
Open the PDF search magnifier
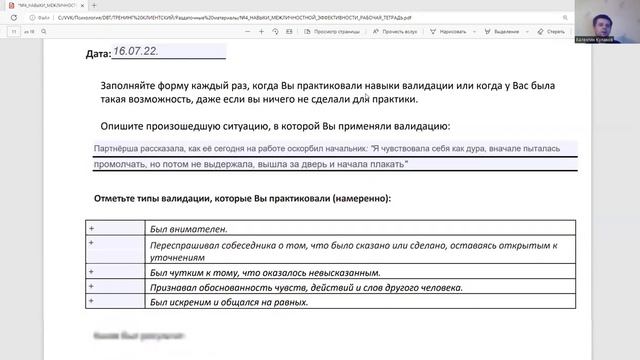pyautogui.click(x=44, y=31)
